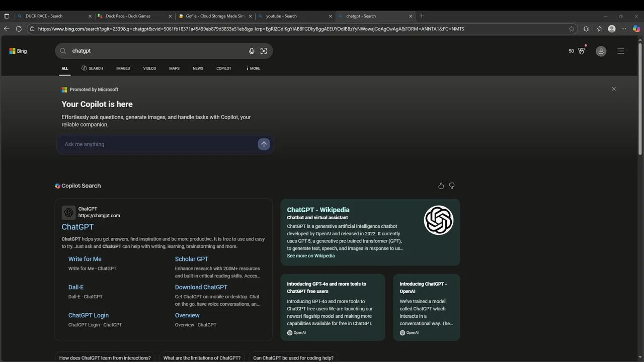The image size is (644, 362).
Task: Click the search magnifier in Bing box
Action: [x=63, y=51]
